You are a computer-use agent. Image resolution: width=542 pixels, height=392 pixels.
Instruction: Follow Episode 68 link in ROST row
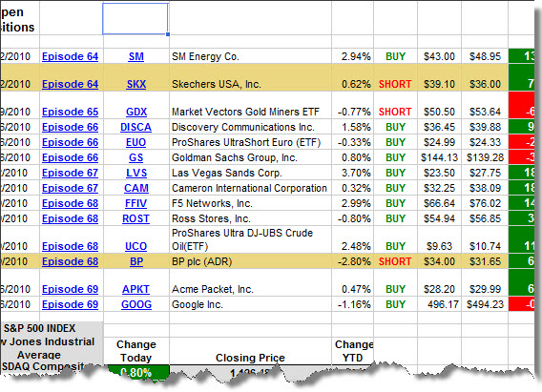click(x=71, y=218)
